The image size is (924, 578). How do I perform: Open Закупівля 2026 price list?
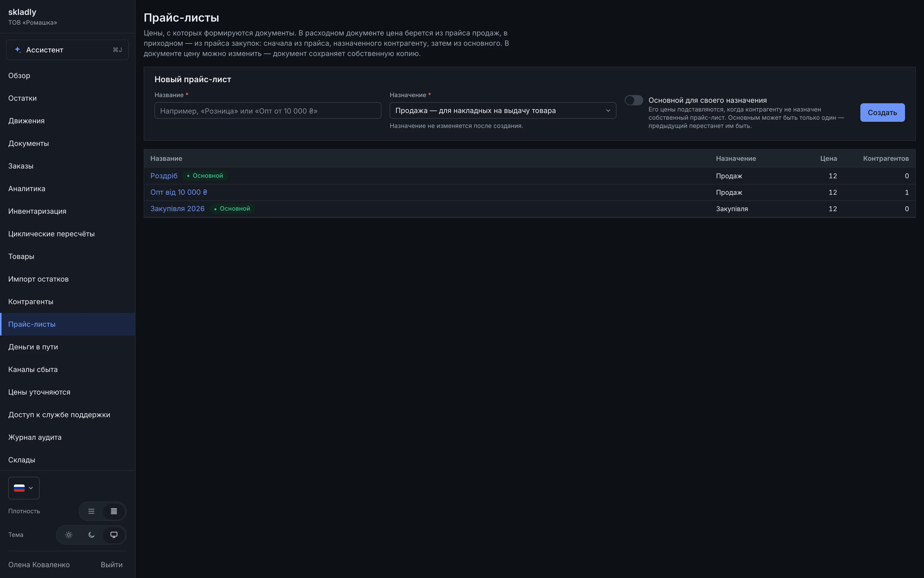(x=178, y=209)
